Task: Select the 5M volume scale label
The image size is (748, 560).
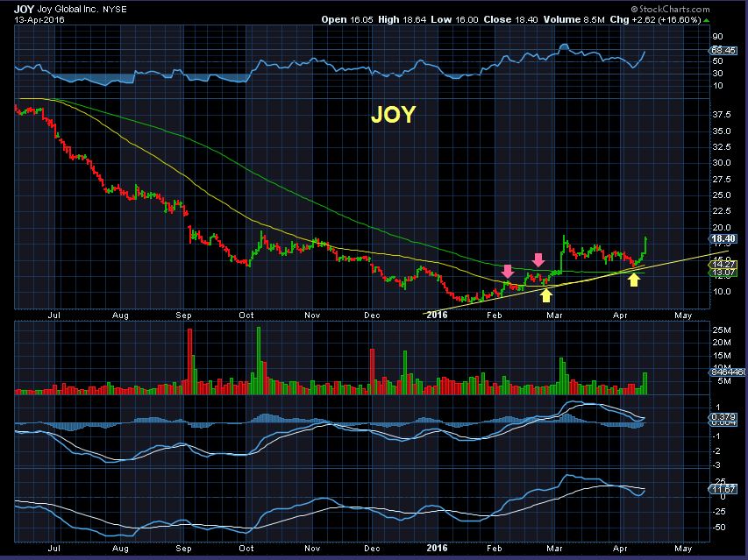Action: (x=723, y=381)
